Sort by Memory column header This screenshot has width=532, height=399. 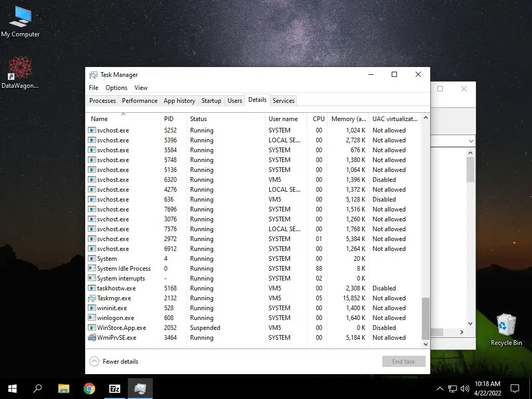(x=349, y=119)
